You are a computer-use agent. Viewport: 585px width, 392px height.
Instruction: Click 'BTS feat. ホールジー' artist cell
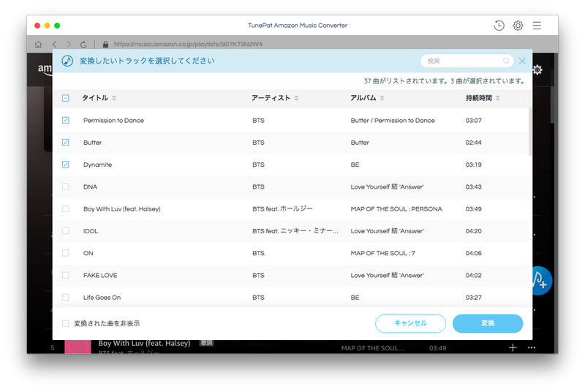pyautogui.click(x=282, y=209)
